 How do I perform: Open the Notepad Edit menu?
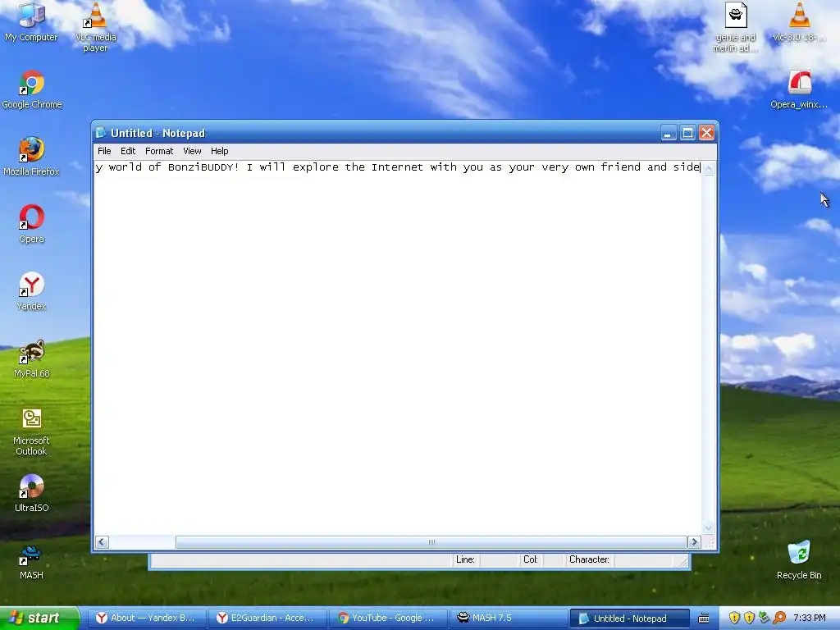pyautogui.click(x=127, y=151)
